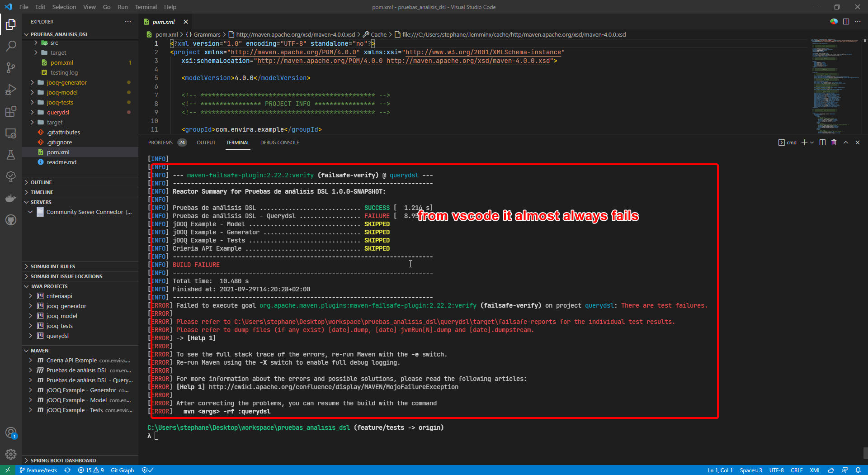Viewport: 868px width, 475px height.
Task: Open the Source Control view
Action: (x=11, y=67)
